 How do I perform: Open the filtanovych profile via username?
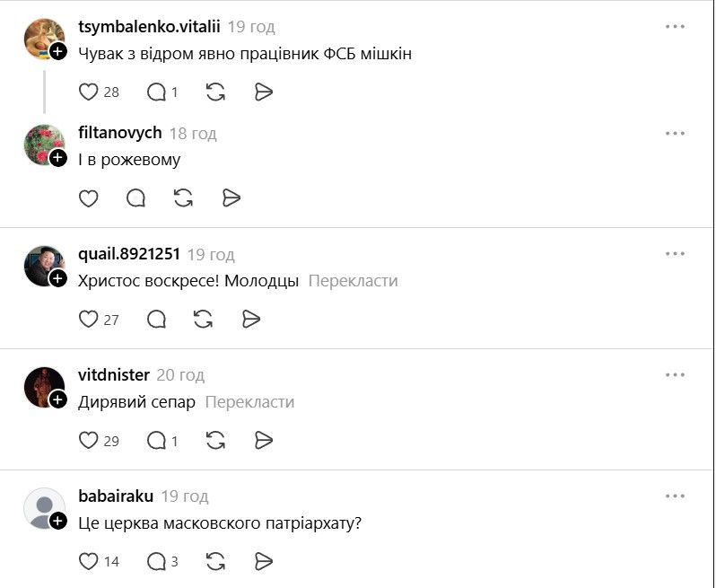point(120,133)
